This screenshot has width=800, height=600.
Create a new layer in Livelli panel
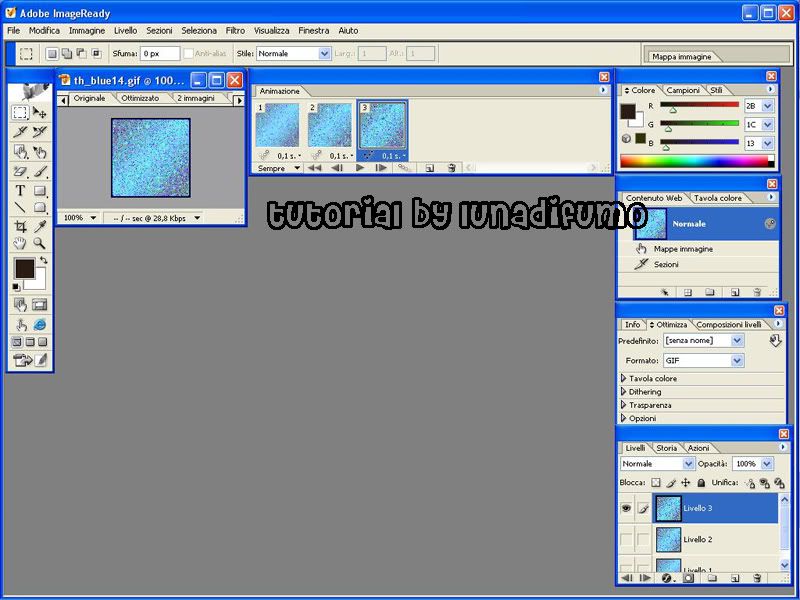pos(735,578)
